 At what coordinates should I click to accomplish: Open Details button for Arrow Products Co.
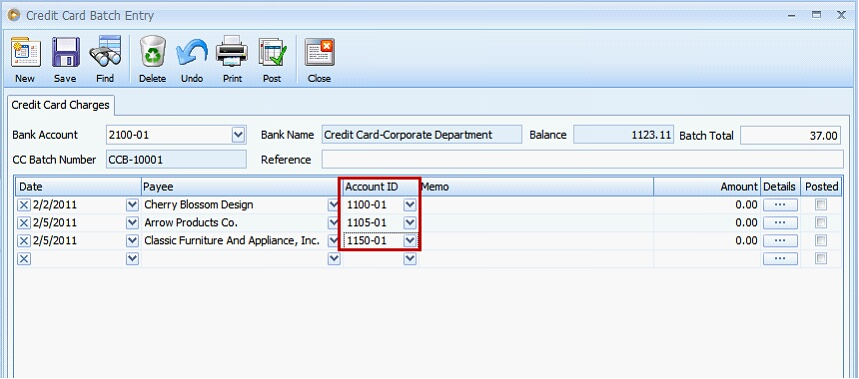[x=780, y=223]
